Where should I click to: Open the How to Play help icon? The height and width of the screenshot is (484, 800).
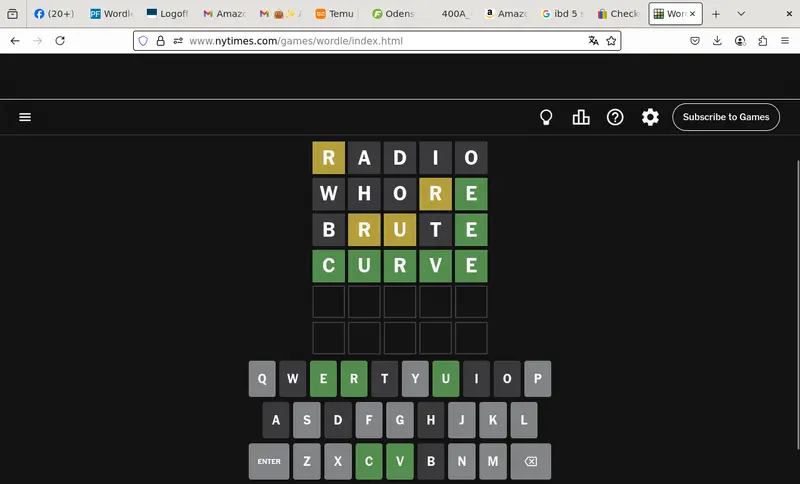tap(615, 117)
